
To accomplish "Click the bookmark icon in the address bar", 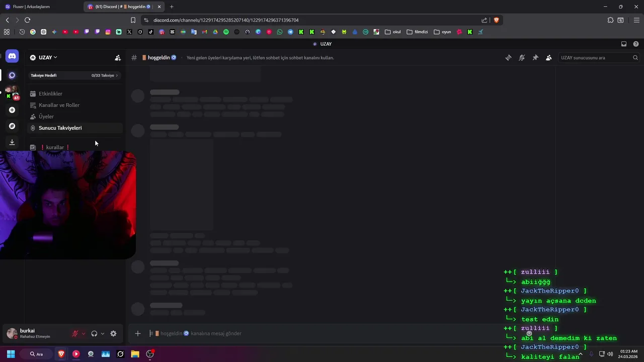I will click(x=133, y=20).
